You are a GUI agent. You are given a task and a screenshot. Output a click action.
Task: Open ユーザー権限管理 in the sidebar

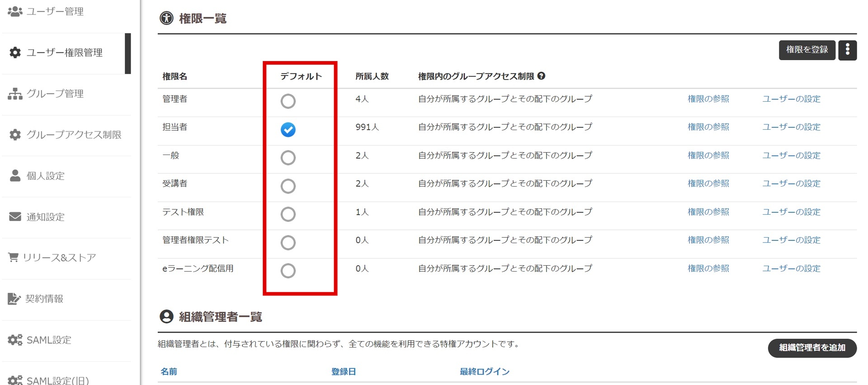[x=65, y=52]
